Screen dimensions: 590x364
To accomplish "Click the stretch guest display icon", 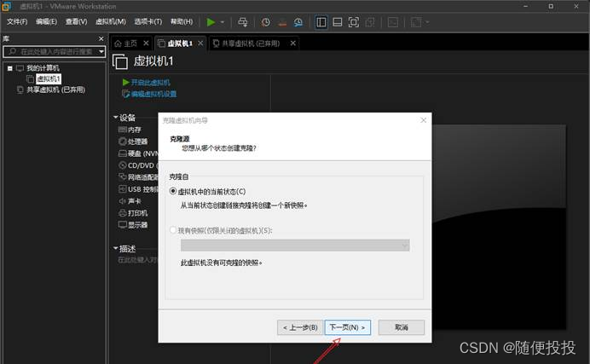I will (x=416, y=22).
